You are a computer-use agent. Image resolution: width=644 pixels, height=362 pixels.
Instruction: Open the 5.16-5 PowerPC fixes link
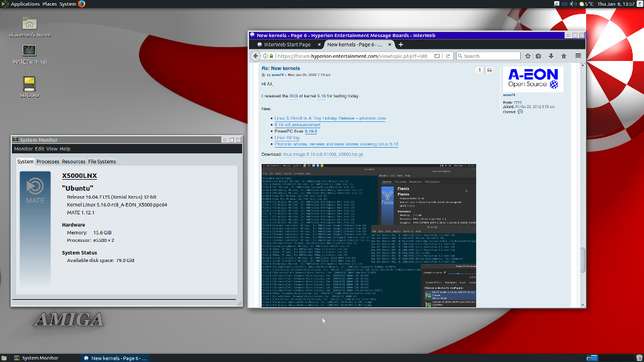point(311,131)
